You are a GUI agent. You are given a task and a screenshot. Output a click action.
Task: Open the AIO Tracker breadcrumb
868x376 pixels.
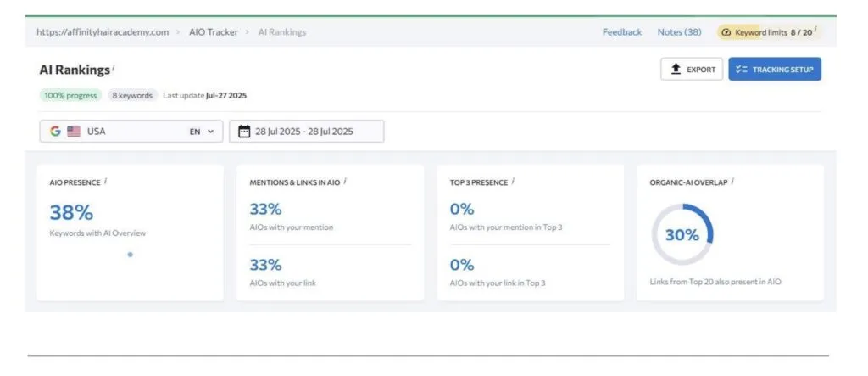click(x=213, y=32)
